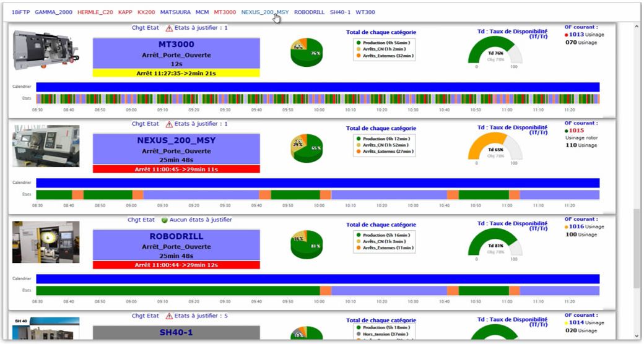Click Chgt Etat link for MT3000
Screen dimensions: 644x344
click(x=145, y=28)
